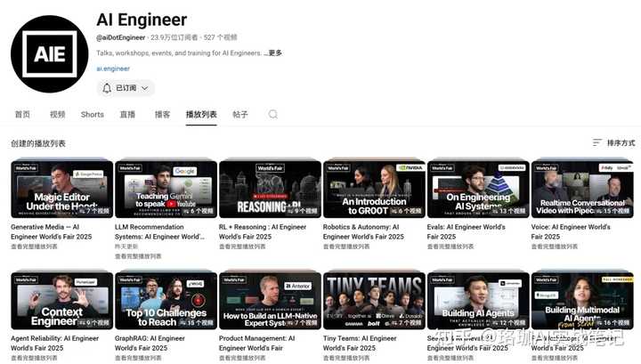641x364 pixels.
Task: Open Top 10 Challenges to Reach thumbnail
Action: point(166,301)
